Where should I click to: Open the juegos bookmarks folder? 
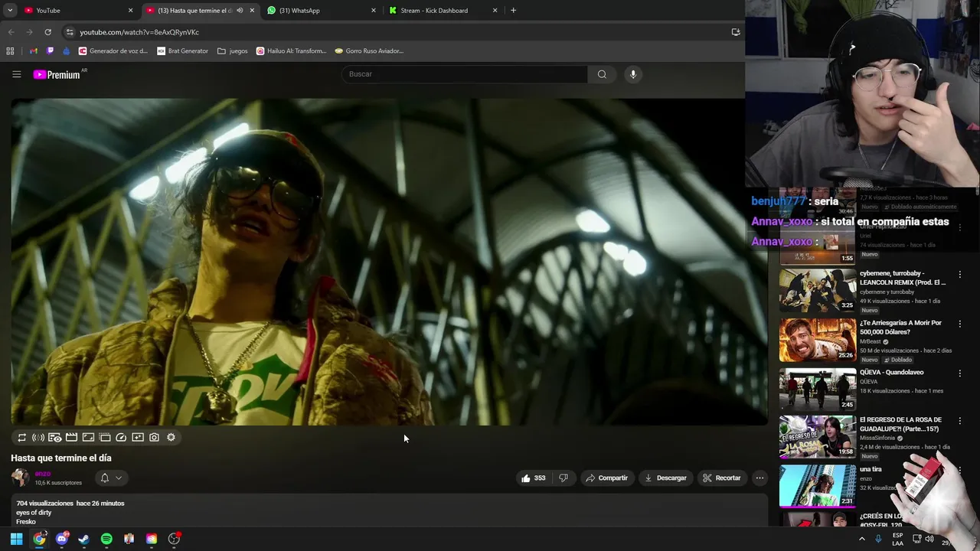[233, 51]
